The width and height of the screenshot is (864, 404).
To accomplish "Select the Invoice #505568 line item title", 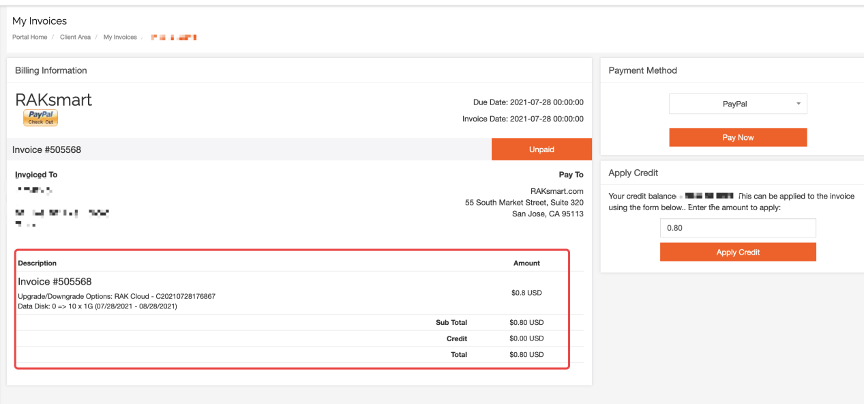I will tap(55, 282).
